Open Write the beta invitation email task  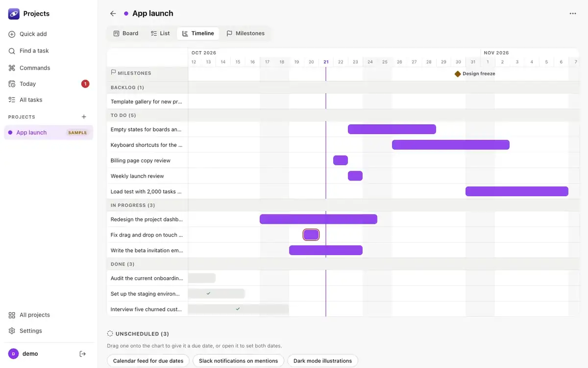147,250
